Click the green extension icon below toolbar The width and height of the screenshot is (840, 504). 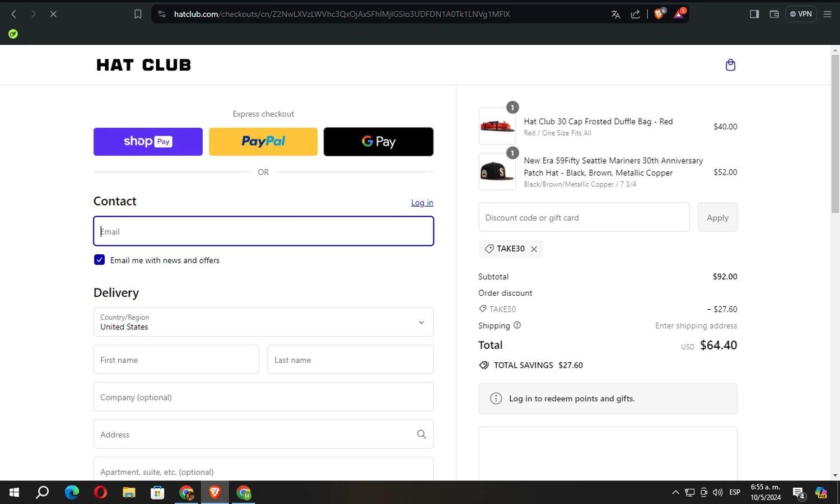click(13, 34)
